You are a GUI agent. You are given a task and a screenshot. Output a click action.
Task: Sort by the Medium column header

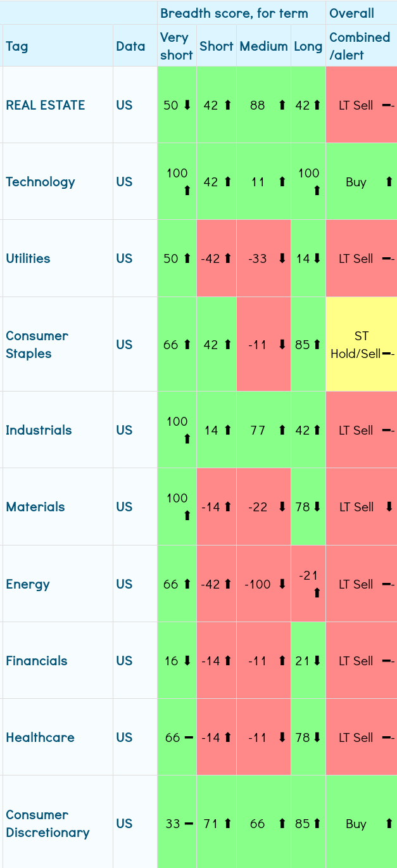point(263,46)
